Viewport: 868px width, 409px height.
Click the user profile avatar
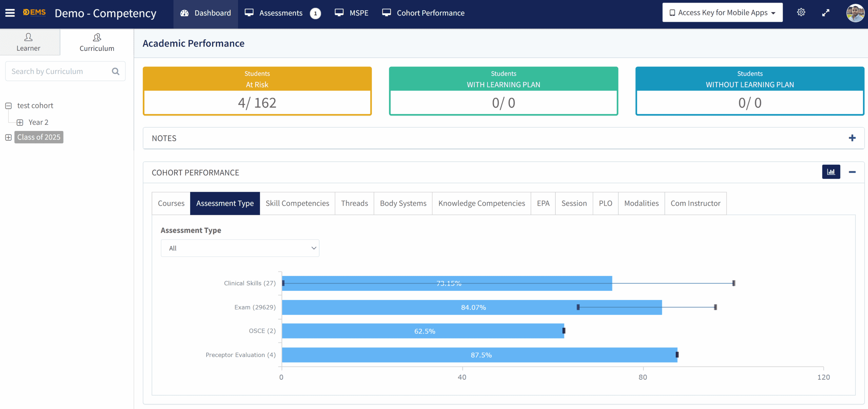[x=855, y=13]
